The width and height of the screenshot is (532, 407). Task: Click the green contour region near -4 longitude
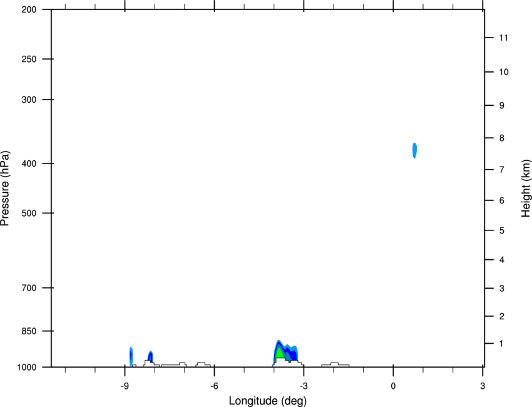tap(280, 353)
